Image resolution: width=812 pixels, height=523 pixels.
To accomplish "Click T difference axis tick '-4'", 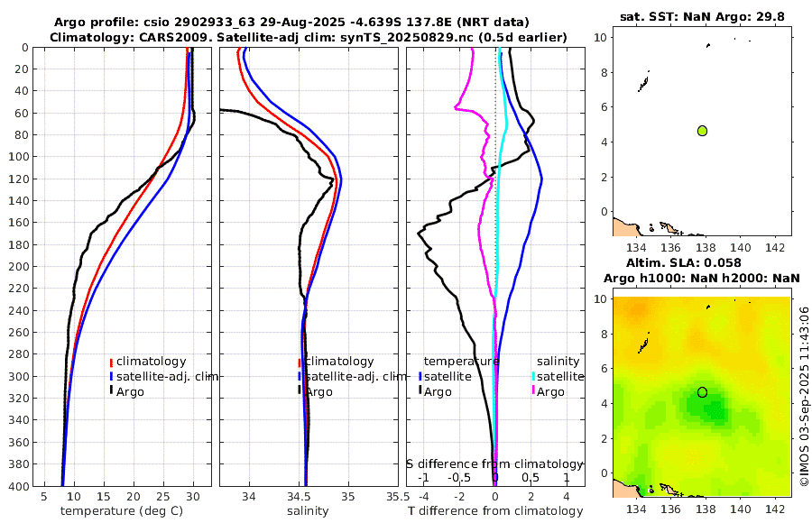I will pyautogui.click(x=423, y=497).
